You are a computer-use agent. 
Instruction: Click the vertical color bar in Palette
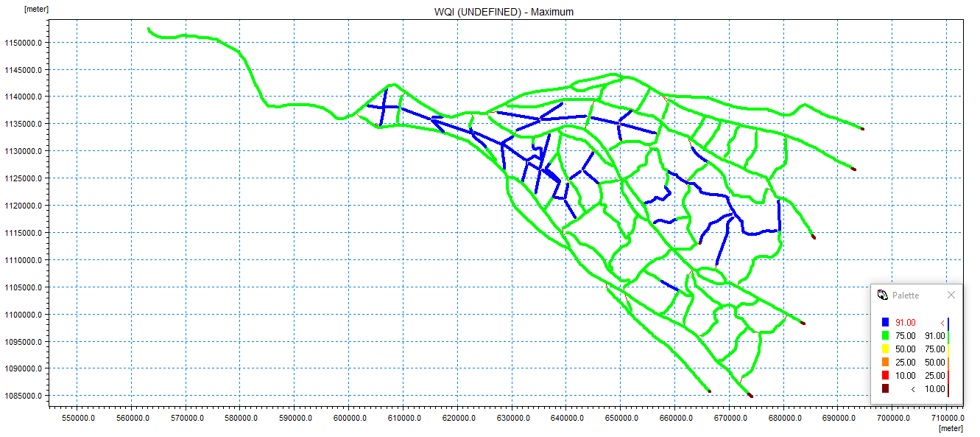tap(948, 355)
